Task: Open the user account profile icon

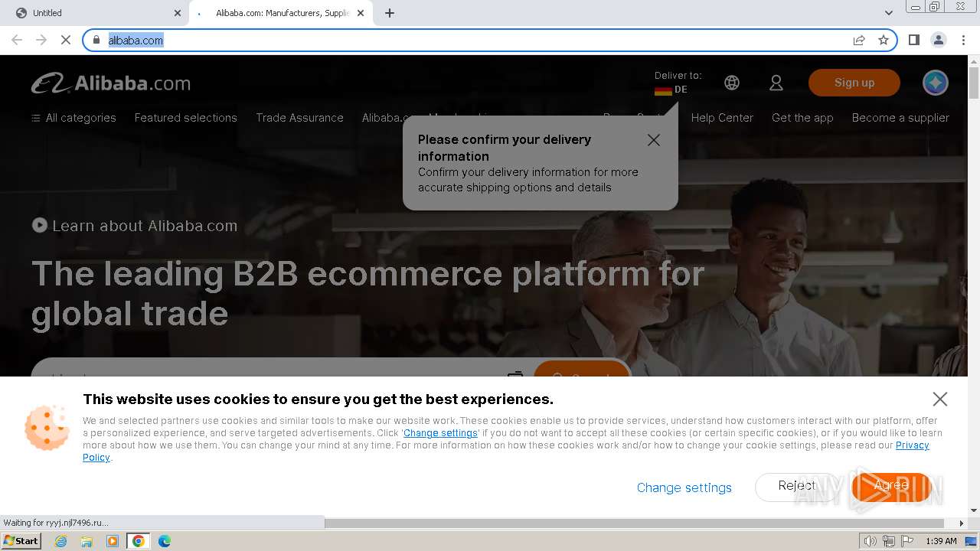Action: tap(776, 83)
